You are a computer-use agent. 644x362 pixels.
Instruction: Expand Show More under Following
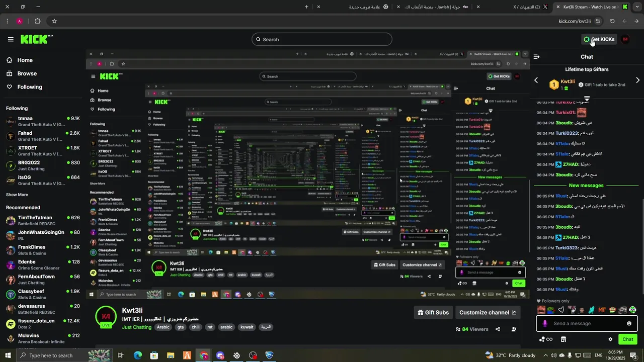click(x=17, y=195)
